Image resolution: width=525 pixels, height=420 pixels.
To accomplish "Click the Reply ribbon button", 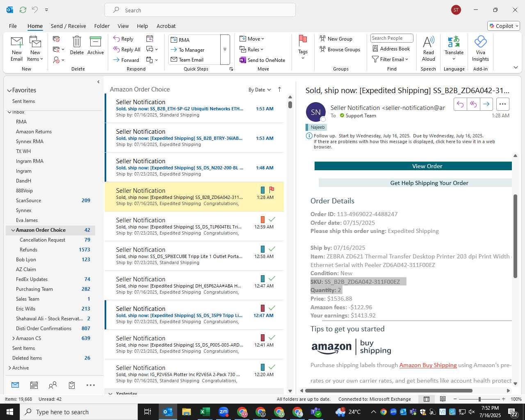I will coord(123,39).
